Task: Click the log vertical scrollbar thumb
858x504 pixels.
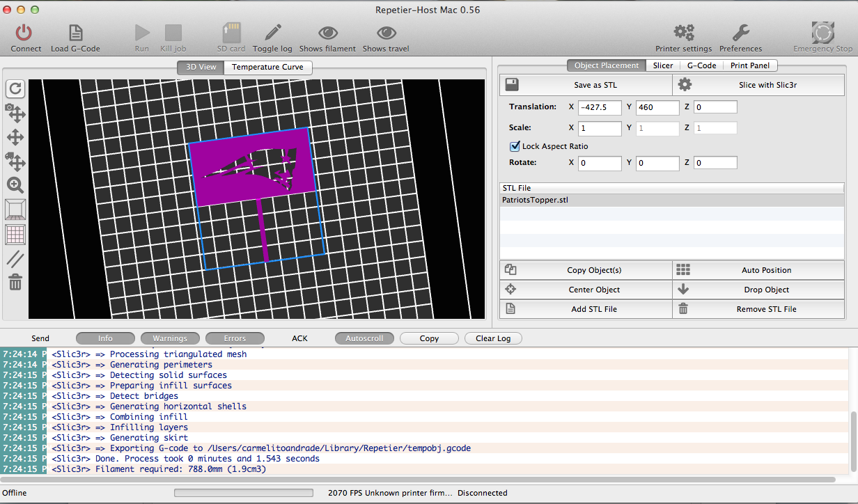Action: click(853, 441)
